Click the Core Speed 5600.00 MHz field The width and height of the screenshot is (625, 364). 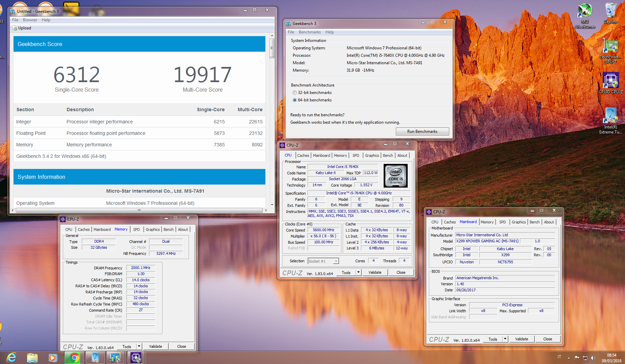pos(323,230)
